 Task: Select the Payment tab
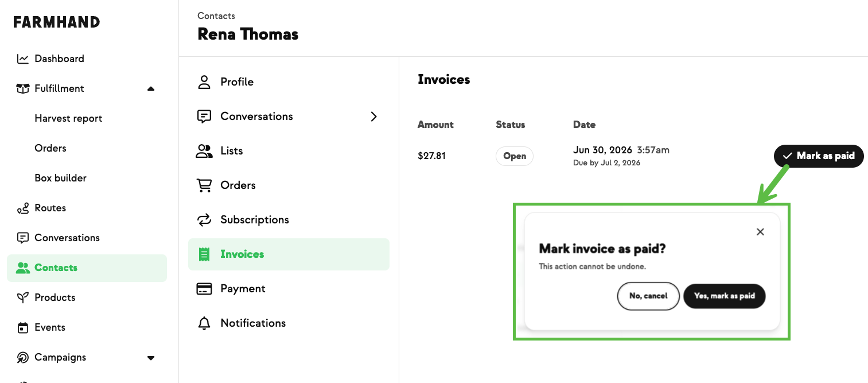click(289, 289)
